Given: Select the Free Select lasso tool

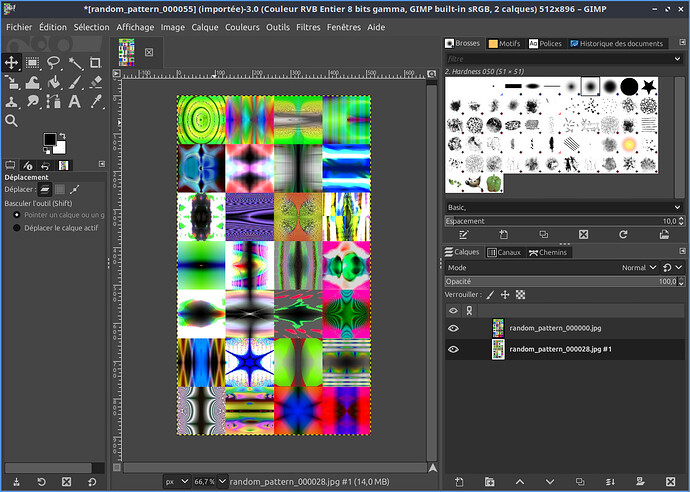Looking at the screenshot, I should coord(54,62).
